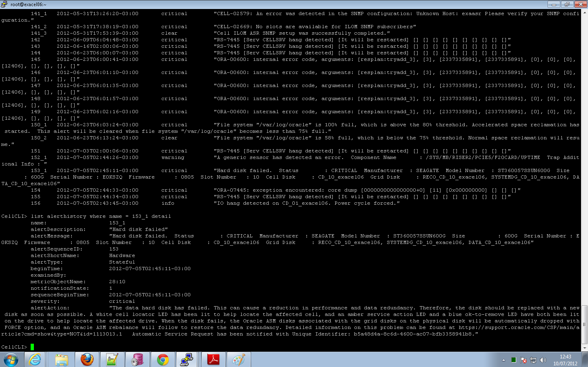Open Action Center flag tray icon
Image resolution: width=588 pixels, height=367 pixels.
click(x=523, y=360)
